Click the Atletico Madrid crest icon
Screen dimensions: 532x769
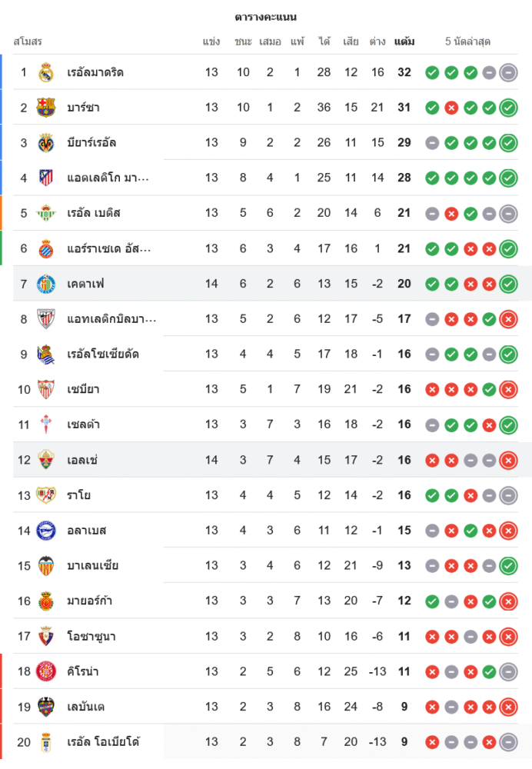(46, 178)
